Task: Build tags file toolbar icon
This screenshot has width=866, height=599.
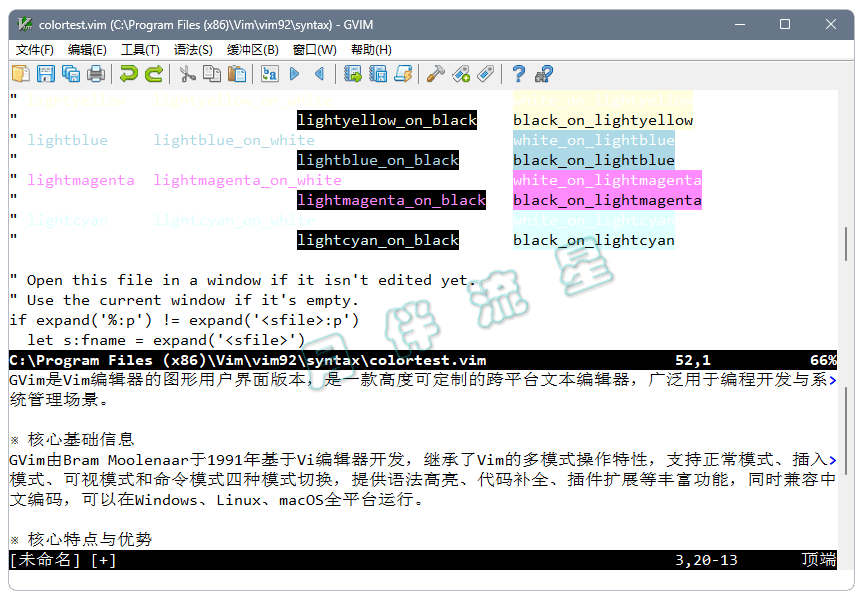Action: click(x=461, y=73)
